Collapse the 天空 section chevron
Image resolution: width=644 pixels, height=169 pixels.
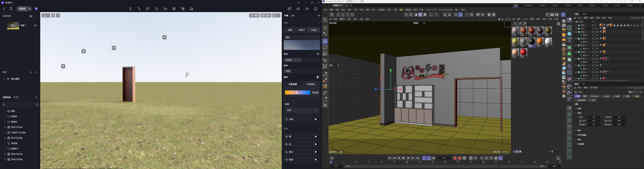point(318,23)
